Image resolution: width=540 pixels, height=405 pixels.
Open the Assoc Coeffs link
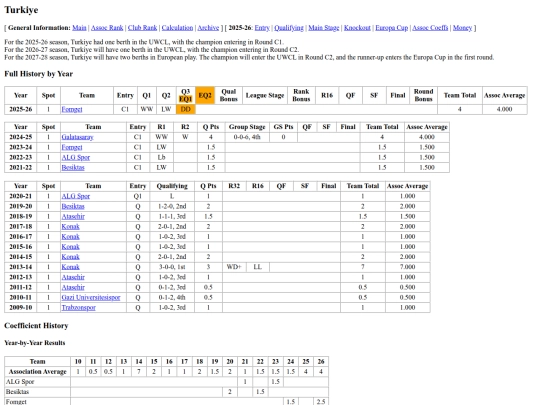430,28
